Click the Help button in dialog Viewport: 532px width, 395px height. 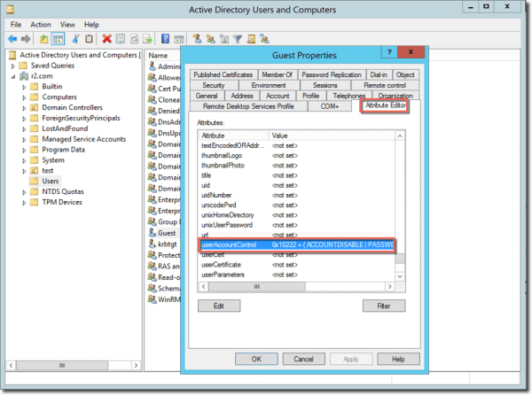(x=398, y=359)
